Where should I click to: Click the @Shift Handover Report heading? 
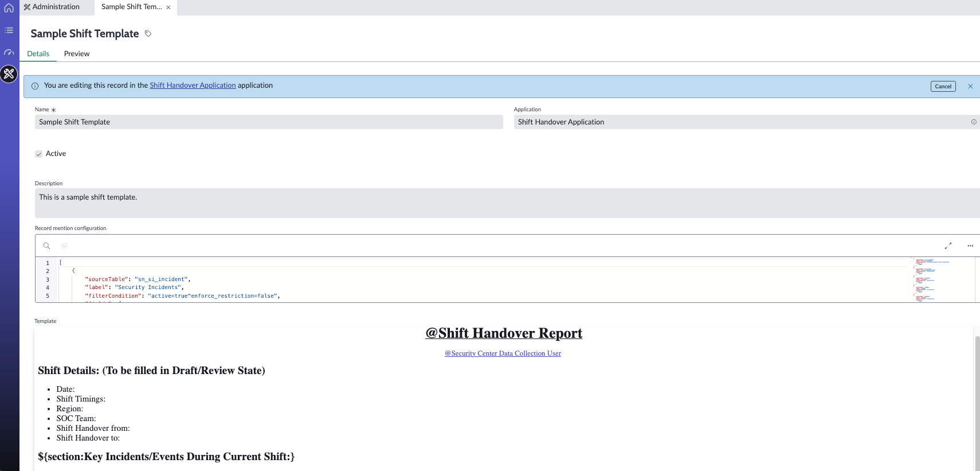pyautogui.click(x=504, y=333)
